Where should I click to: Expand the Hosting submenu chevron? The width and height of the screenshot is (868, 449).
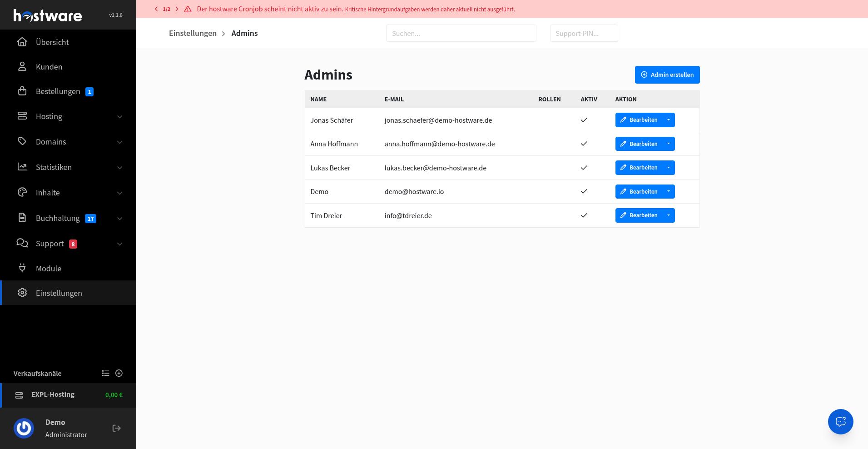[x=120, y=117]
